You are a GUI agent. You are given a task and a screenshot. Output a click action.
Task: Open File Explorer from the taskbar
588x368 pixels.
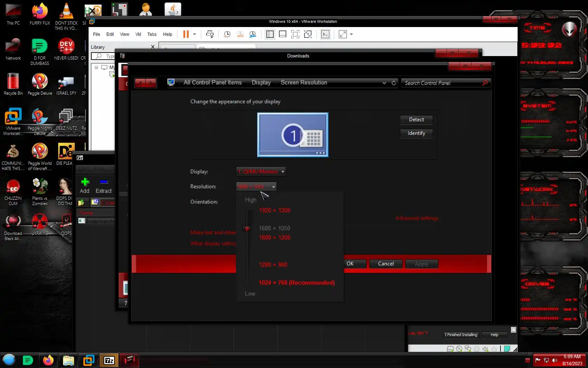pos(69,360)
